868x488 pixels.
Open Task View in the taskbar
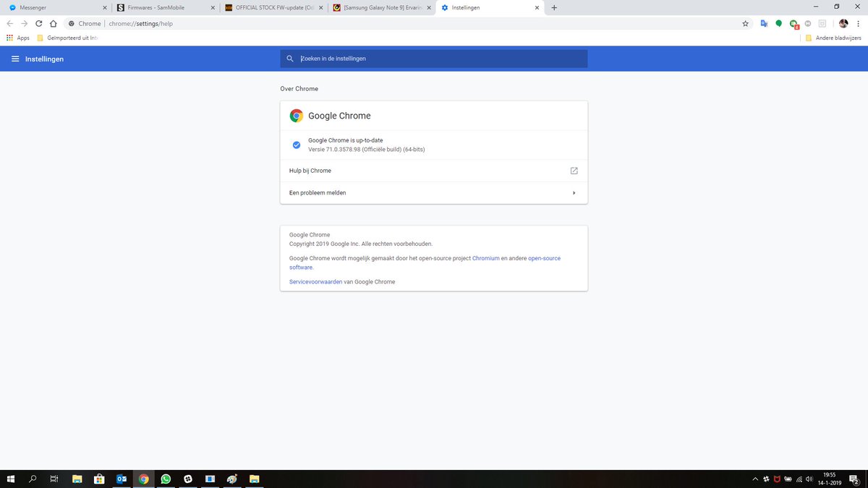[x=54, y=479]
